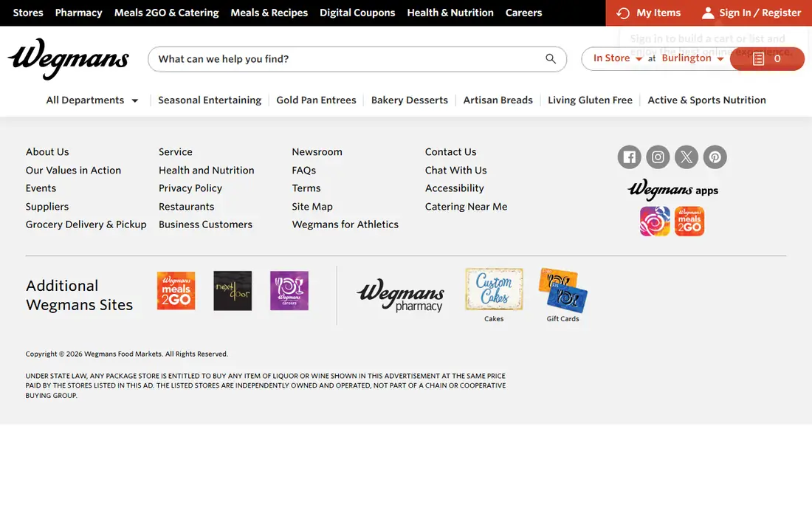Open the Meals 2GO app icon under Wegmans apps
This screenshot has width=812, height=508.
[x=689, y=221]
